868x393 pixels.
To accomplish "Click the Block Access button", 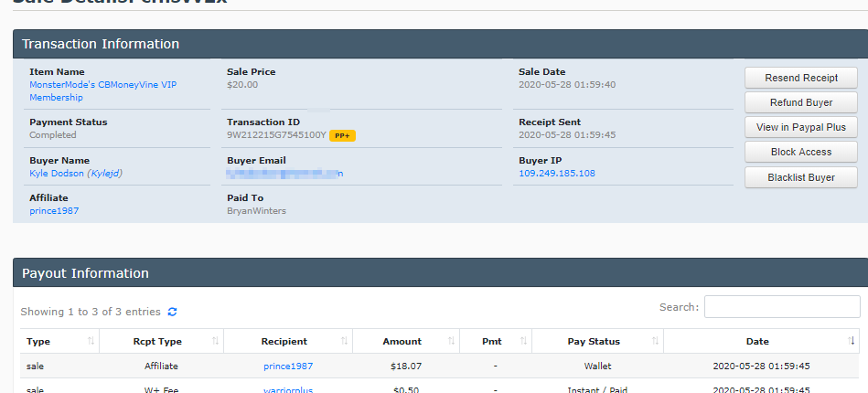I will 801,152.
